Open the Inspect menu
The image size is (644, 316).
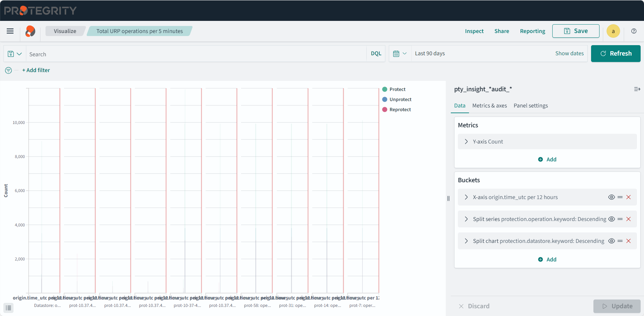(x=474, y=31)
